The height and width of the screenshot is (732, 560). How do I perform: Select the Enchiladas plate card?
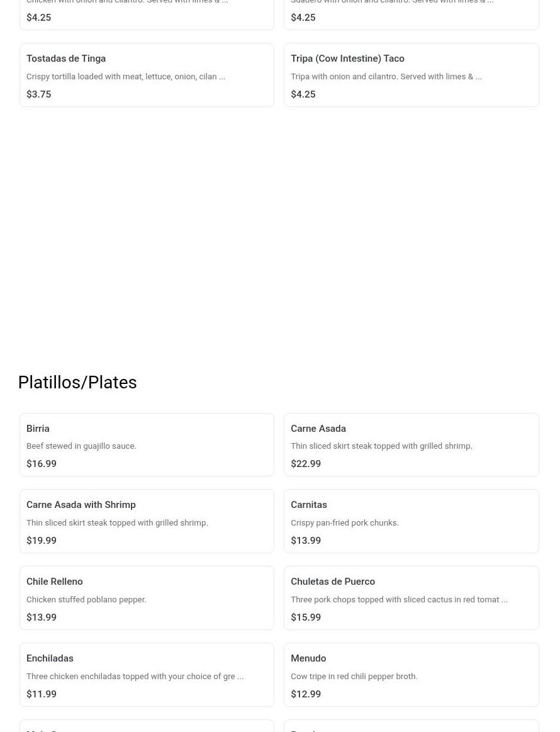coord(147,675)
